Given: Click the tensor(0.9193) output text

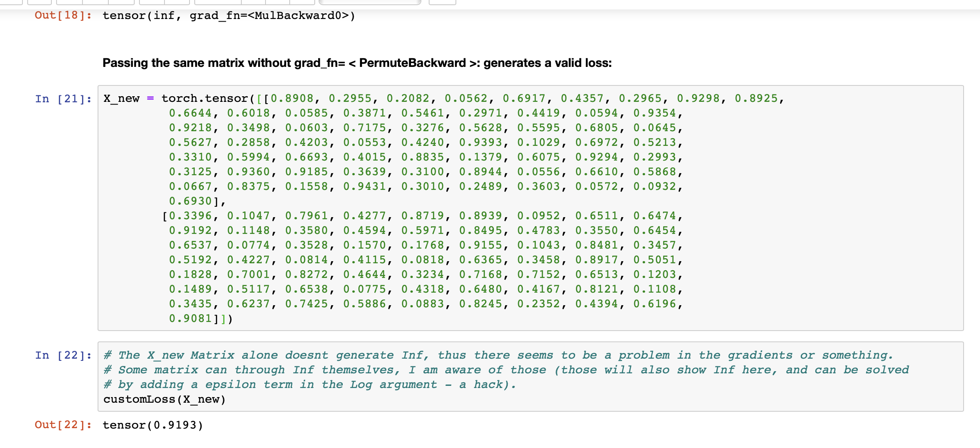Looking at the screenshot, I should (152, 425).
